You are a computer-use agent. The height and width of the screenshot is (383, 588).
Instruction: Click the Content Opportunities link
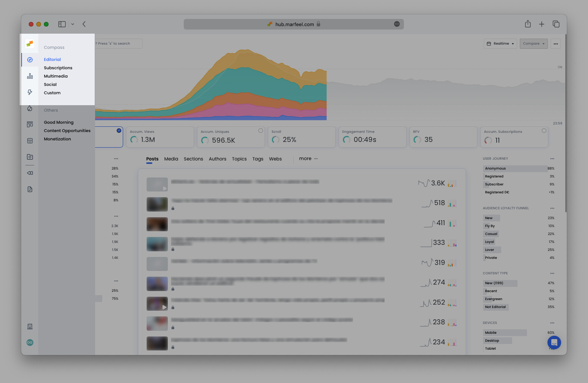pos(67,131)
